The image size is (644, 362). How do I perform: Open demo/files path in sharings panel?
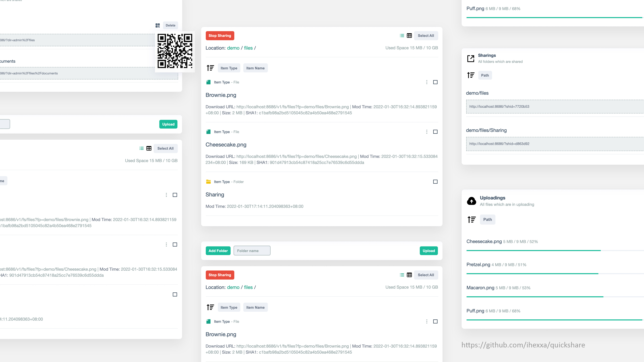477,93
